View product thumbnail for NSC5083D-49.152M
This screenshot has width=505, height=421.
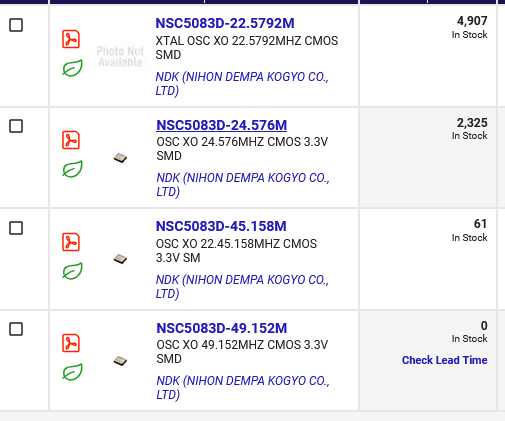click(120, 361)
